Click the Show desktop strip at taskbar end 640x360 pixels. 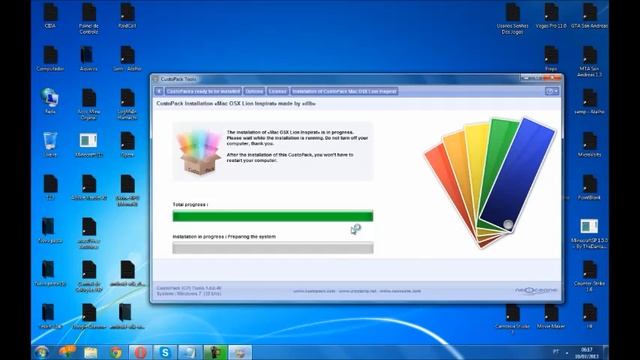click(x=606, y=352)
